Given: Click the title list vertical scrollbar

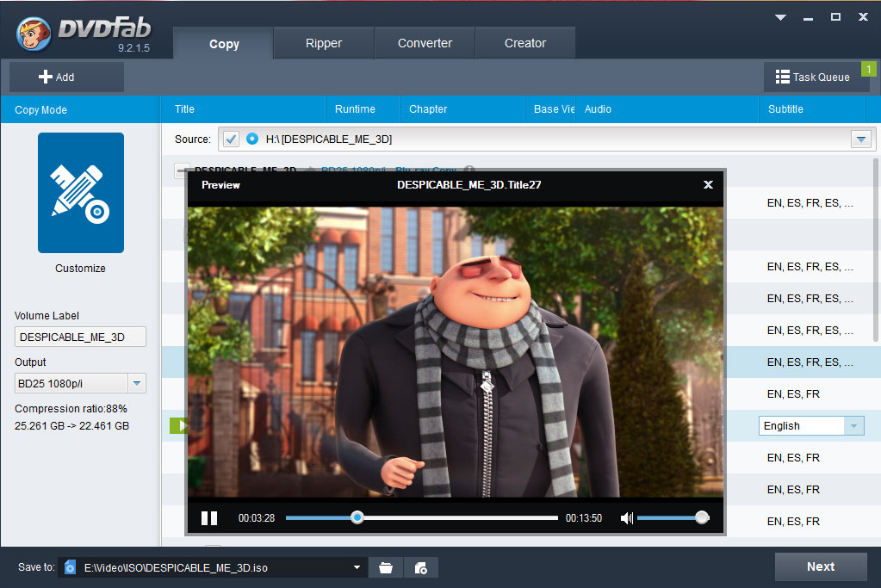Looking at the screenshot, I should 875,250.
